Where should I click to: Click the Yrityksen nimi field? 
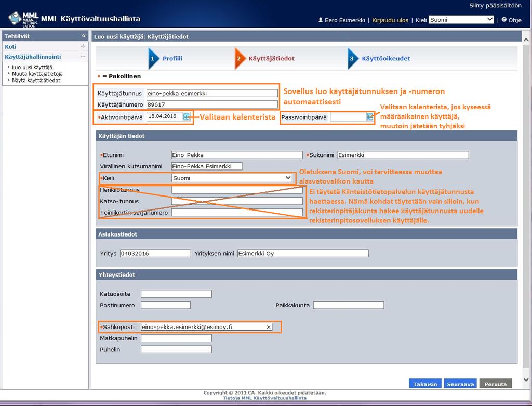(x=303, y=253)
